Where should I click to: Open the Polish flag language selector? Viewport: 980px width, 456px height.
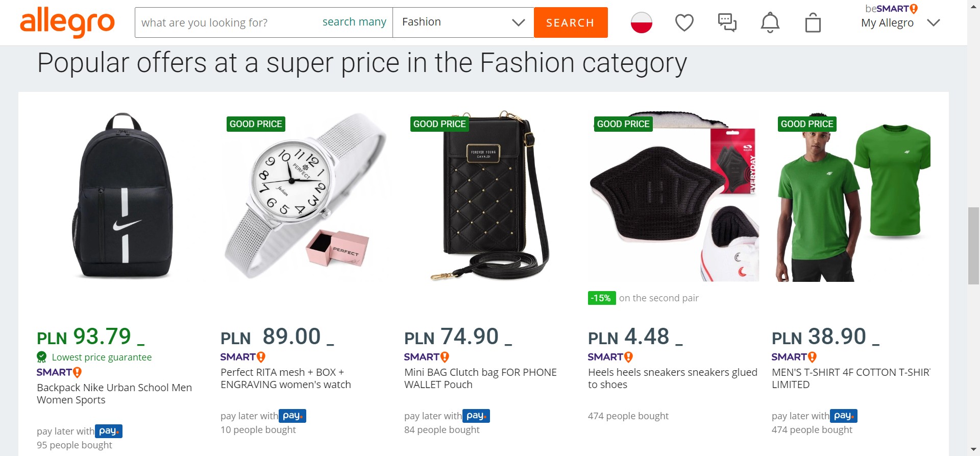[641, 22]
